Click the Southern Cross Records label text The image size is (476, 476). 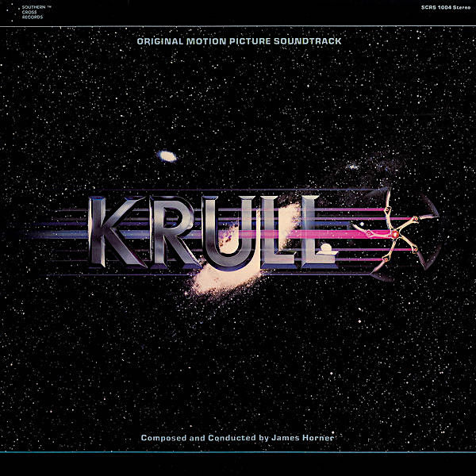point(36,12)
